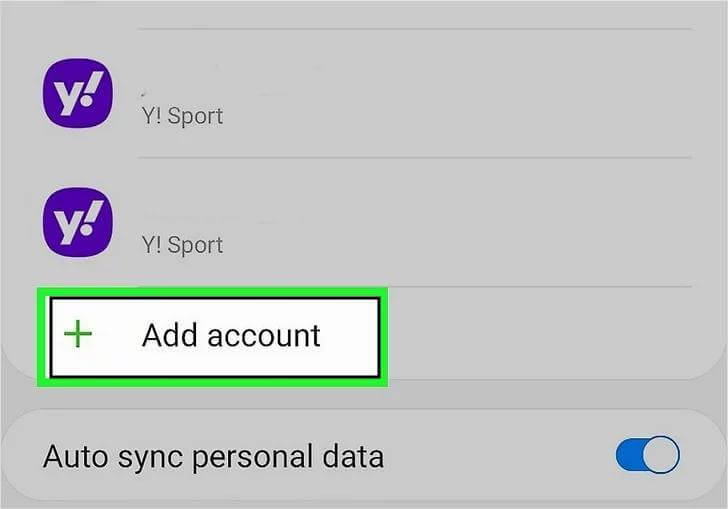Disable the Auto sync personal data switch
728x509 pixels.
point(647,455)
